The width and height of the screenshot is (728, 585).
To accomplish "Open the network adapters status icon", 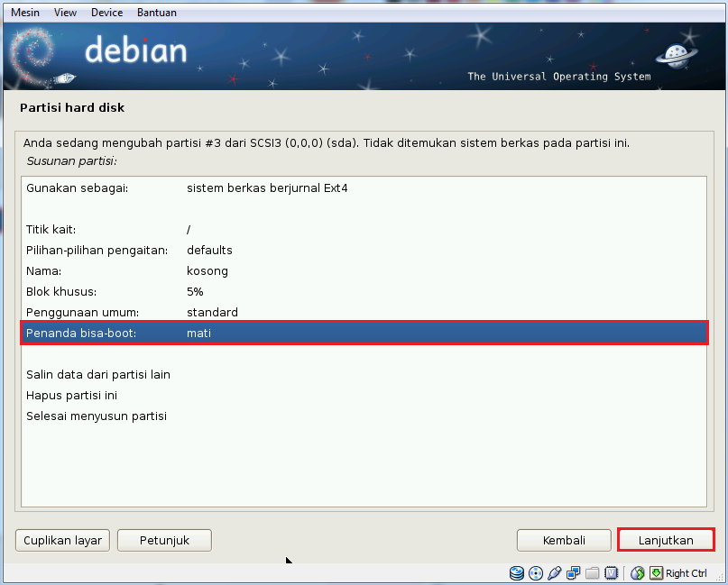I will [x=574, y=573].
